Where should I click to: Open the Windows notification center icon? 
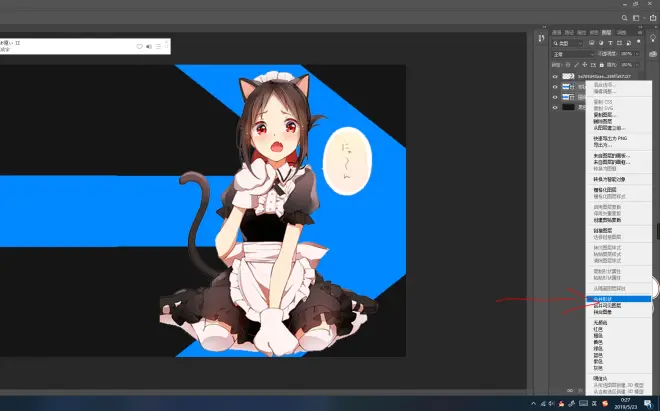pos(648,403)
